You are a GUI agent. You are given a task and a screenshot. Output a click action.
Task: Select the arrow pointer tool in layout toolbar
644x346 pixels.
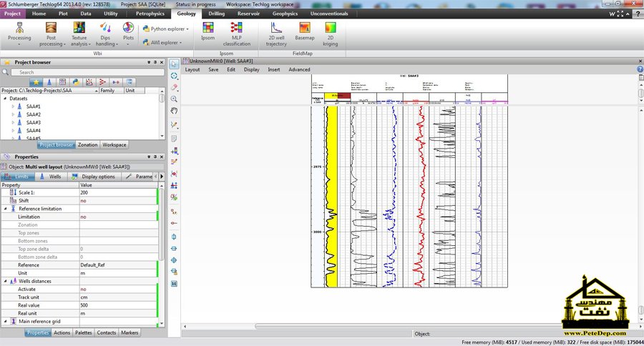click(174, 64)
